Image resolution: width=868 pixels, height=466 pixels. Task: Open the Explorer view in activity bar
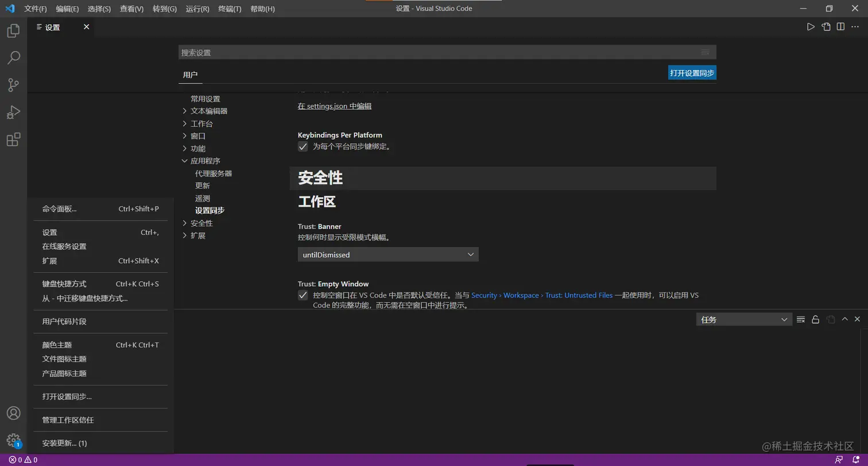[x=13, y=30]
